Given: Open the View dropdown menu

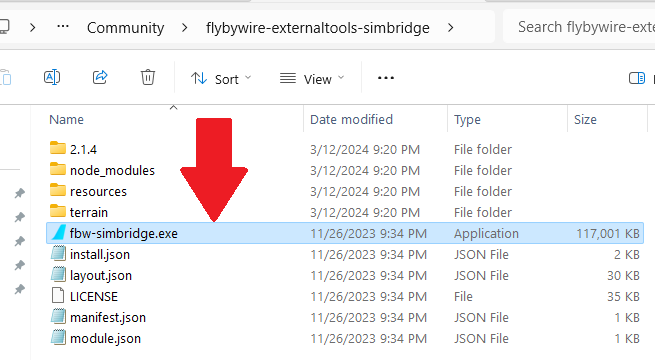Looking at the screenshot, I should coord(312,79).
